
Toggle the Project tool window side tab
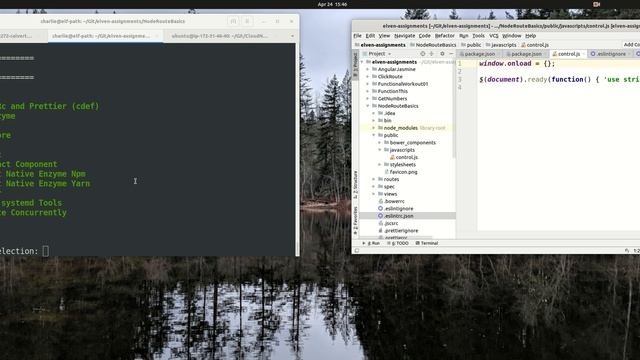tap(355, 65)
